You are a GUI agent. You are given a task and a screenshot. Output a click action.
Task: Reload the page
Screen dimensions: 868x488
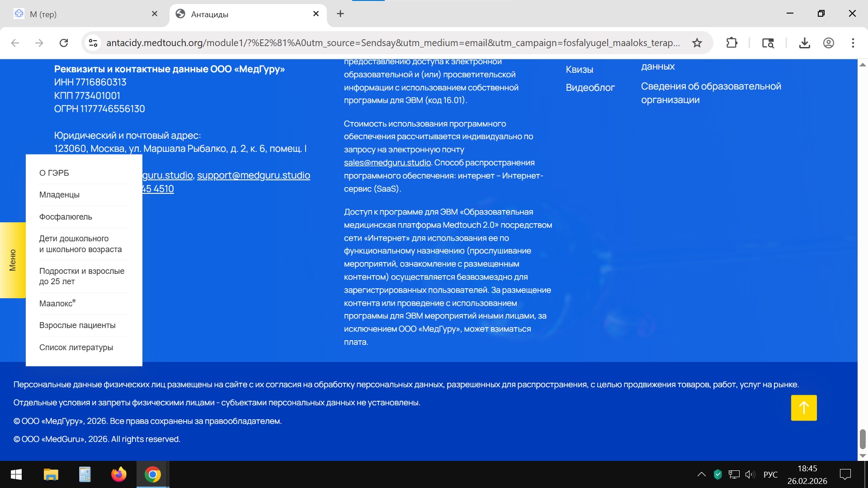(64, 43)
